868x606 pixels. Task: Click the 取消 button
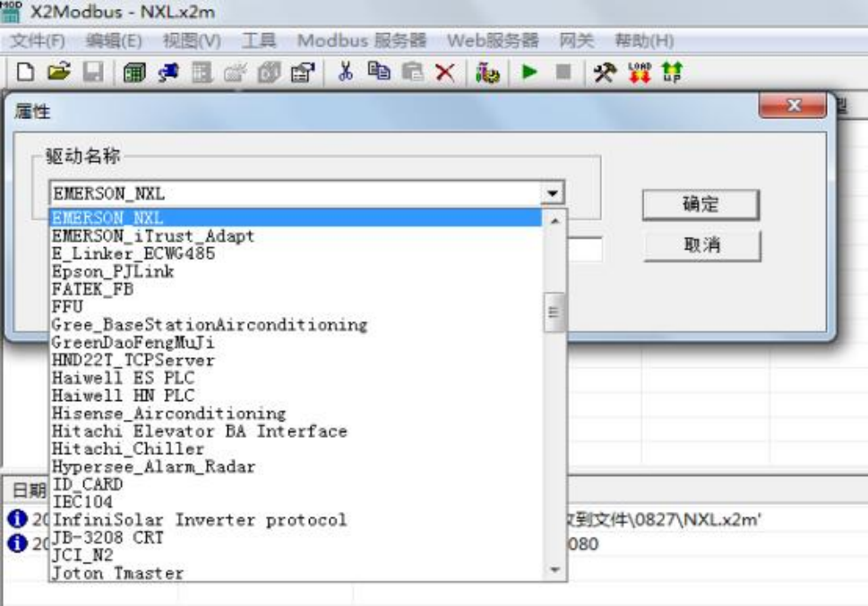point(702,245)
